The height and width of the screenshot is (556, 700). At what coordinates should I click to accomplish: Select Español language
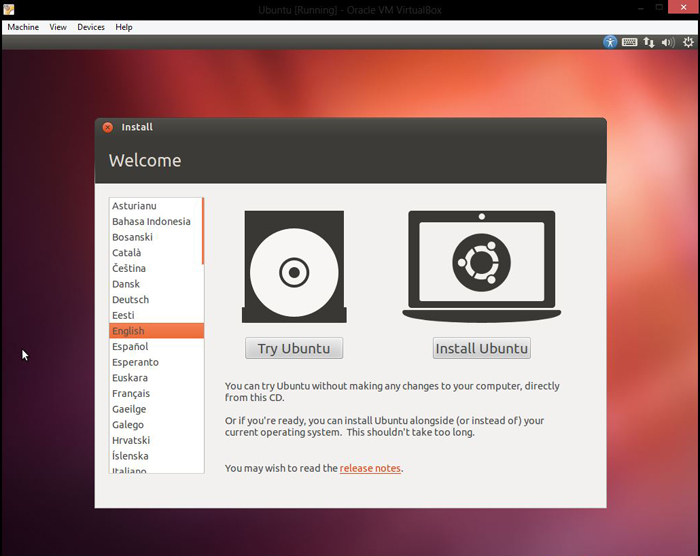[155, 347]
